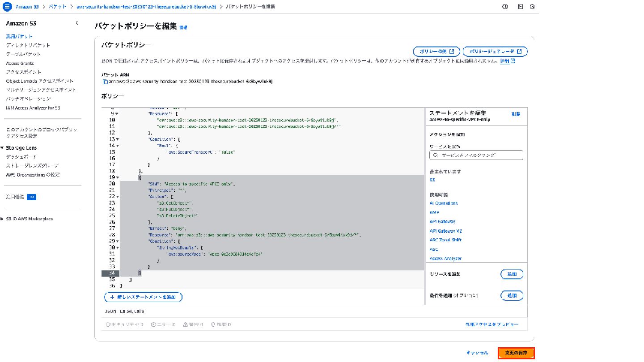This screenshot has height=362, width=644.
Task: Open the ポリシーの例 button
Action: tap(436, 51)
